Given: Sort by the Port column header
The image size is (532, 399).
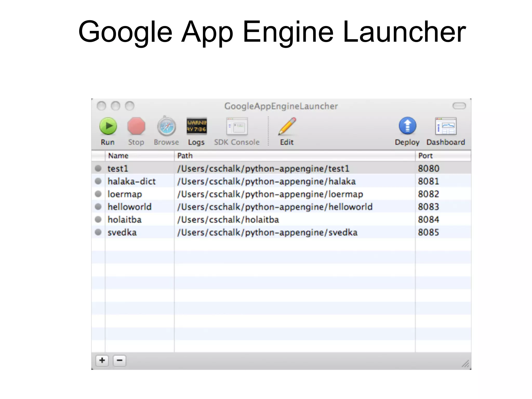Looking at the screenshot, I should (x=443, y=156).
